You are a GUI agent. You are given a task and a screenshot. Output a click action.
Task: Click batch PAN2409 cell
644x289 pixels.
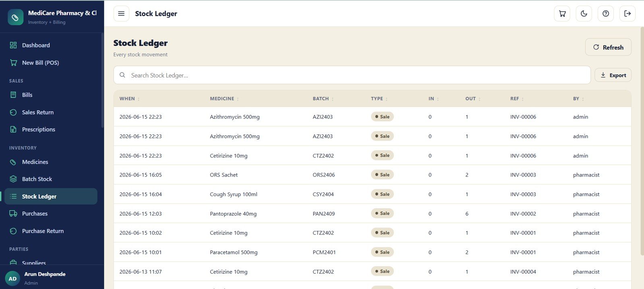coord(324,214)
